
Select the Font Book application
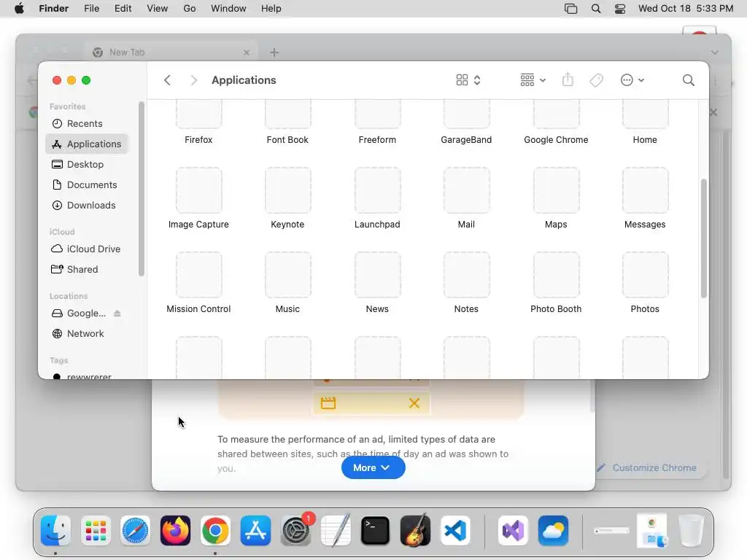point(287,114)
